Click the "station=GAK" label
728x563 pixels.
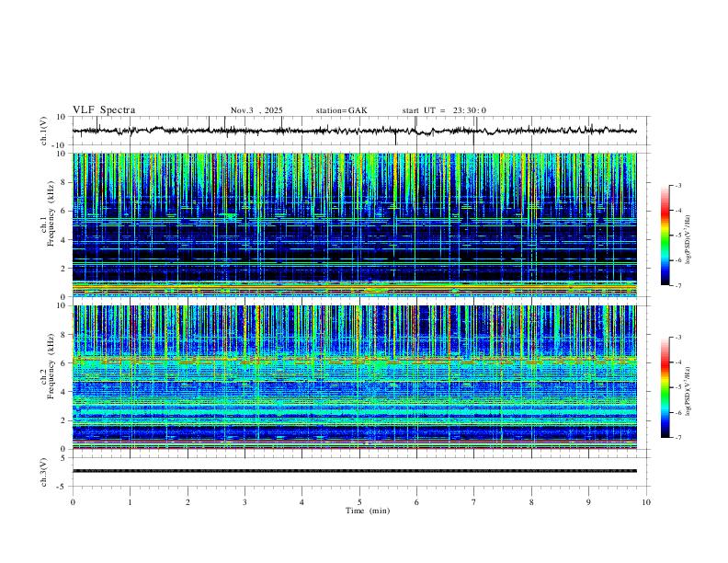click(341, 110)
